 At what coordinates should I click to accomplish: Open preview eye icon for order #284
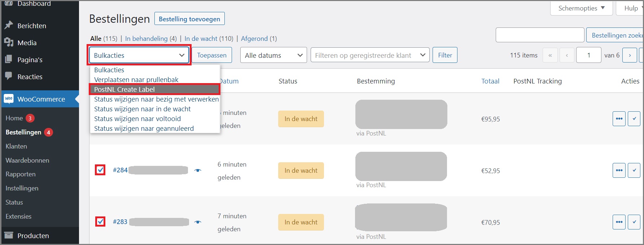click(x=198, y=171)
